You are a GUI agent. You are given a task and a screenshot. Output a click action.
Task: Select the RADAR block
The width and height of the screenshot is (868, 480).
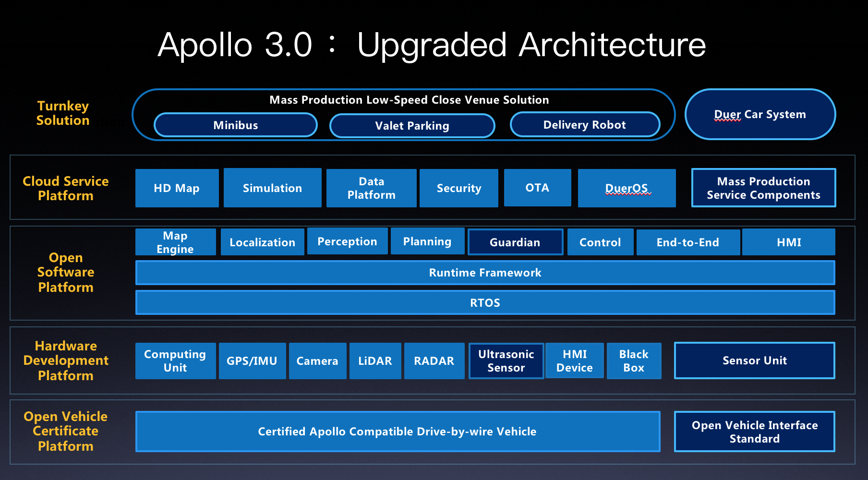coord(434,361)
